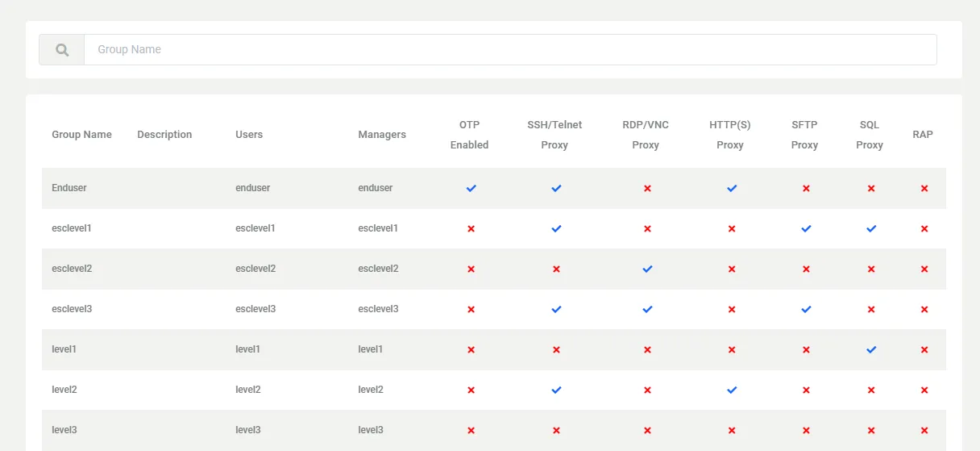Click level1 SQL Proxy checkmark
This screenshot has height=451, width=980.
(871, 349)
